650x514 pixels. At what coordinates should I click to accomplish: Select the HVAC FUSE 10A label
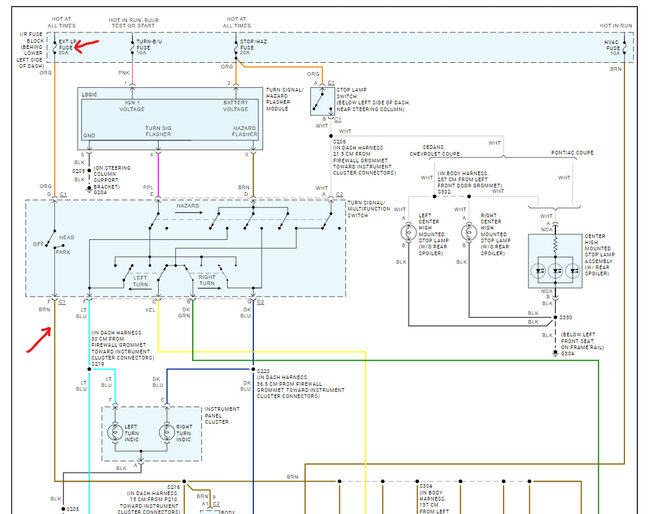click(612, 48)
